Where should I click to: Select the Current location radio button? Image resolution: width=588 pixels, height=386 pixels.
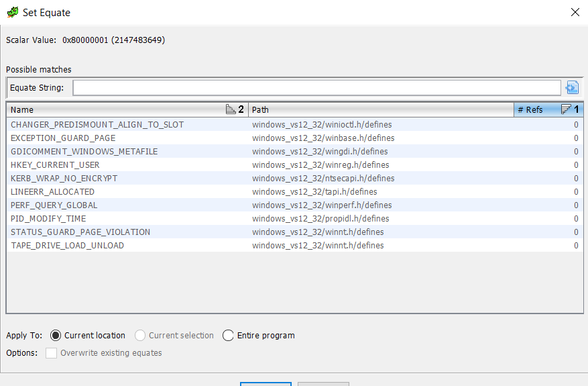click(56, 336)
